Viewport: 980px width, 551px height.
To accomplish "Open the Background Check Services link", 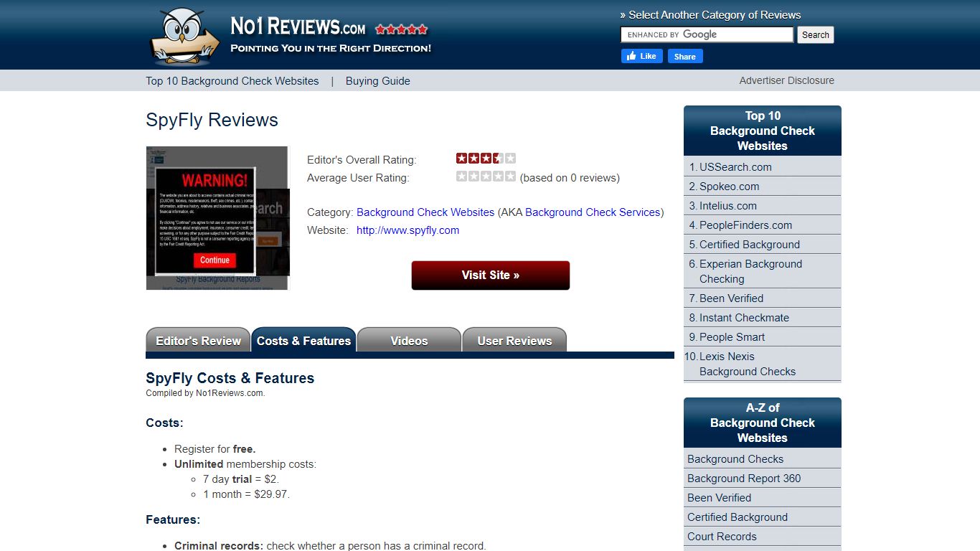I will click(593, 212).
